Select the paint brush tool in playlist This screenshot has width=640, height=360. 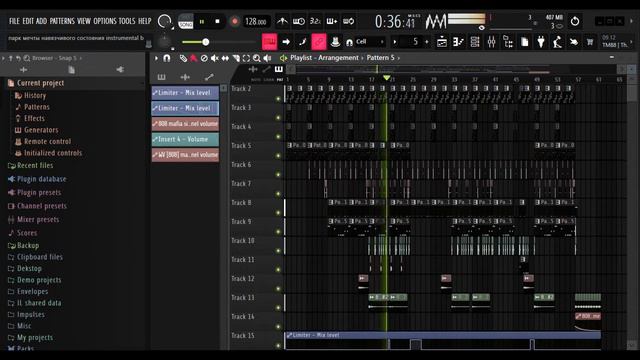coord(193,58)
